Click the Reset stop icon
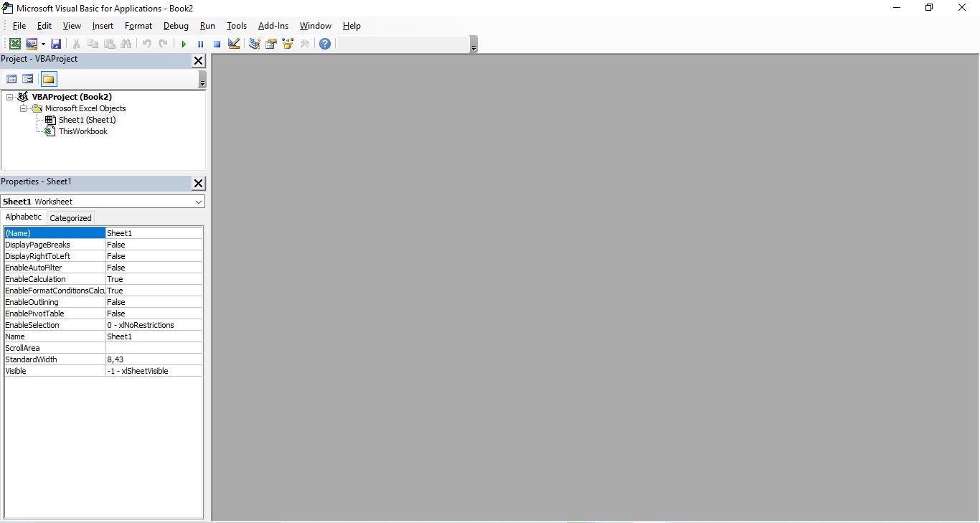The width and height of the screenshot is (980, 523). pos(217,44)
